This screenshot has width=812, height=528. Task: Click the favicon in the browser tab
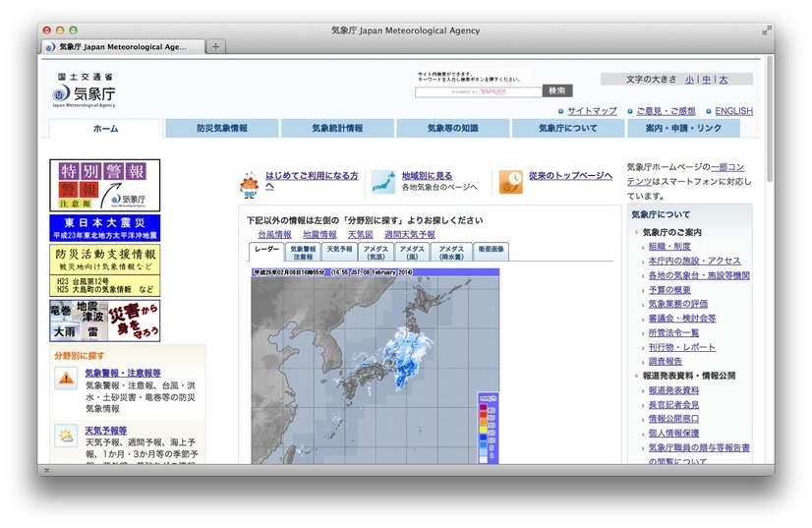(50, 47)
